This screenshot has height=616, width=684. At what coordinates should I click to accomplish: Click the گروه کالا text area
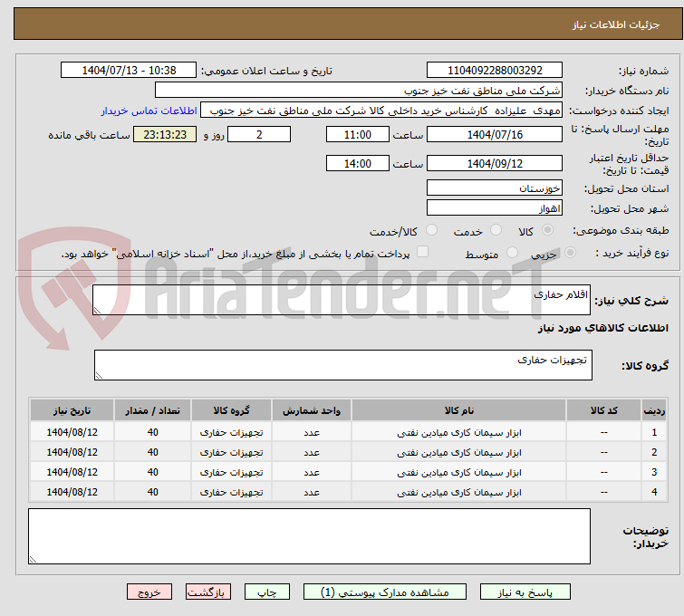pos(343,365)
